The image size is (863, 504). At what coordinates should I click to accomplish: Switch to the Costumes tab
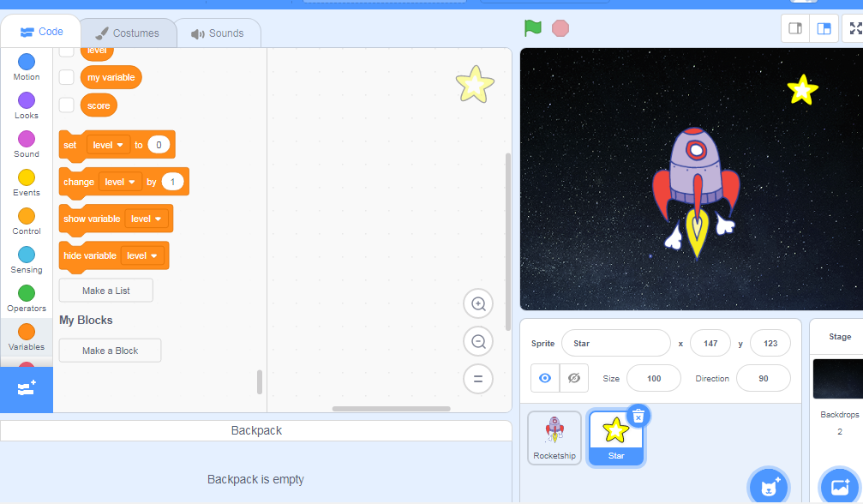click(128, 33)
